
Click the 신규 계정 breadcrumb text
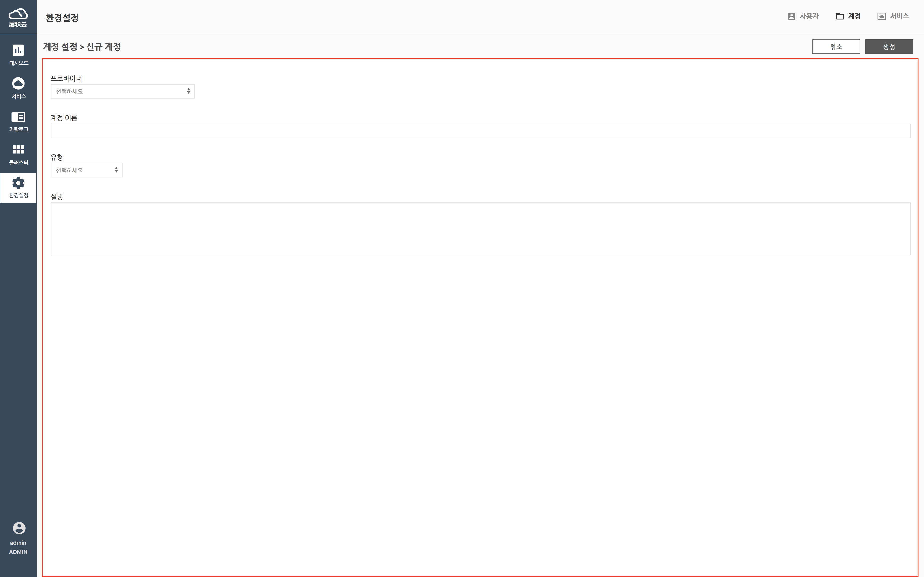tap(103, 47)
